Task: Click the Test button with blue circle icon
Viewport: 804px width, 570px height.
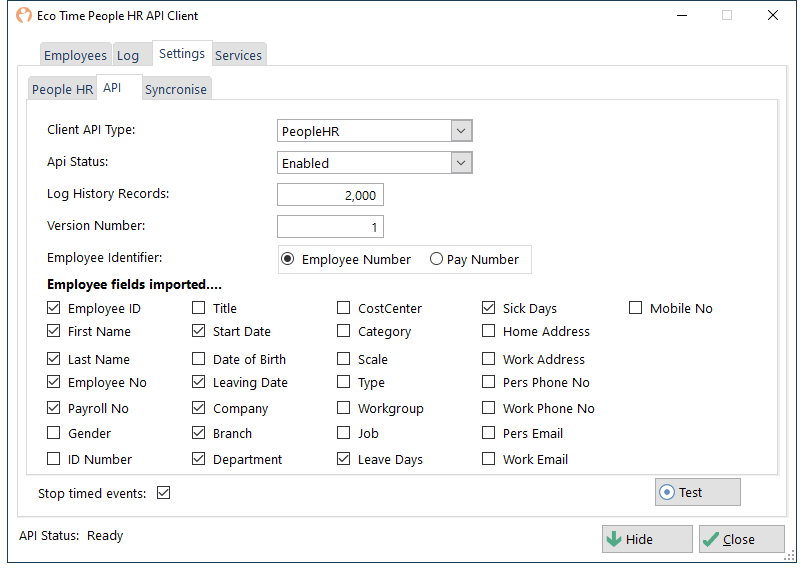Action: click(x=697, y=492)
